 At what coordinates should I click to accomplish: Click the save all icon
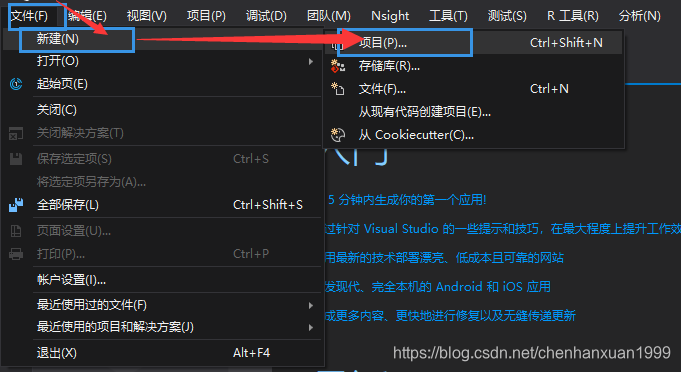click(16, 204)
